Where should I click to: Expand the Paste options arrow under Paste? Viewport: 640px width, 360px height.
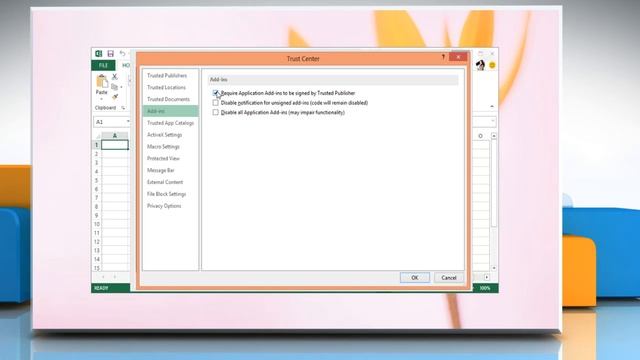(102, 99)
